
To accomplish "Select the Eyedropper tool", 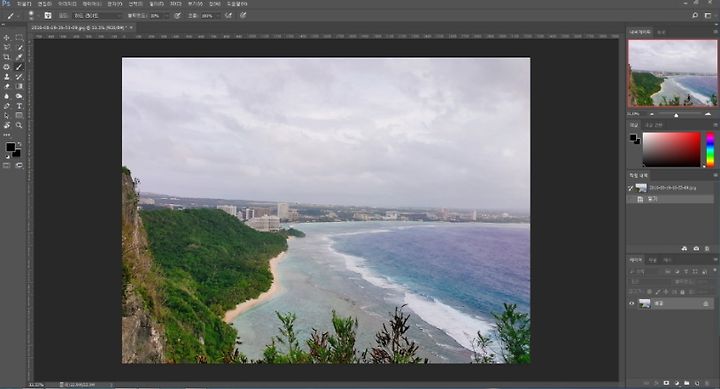I will pos(19,57).
